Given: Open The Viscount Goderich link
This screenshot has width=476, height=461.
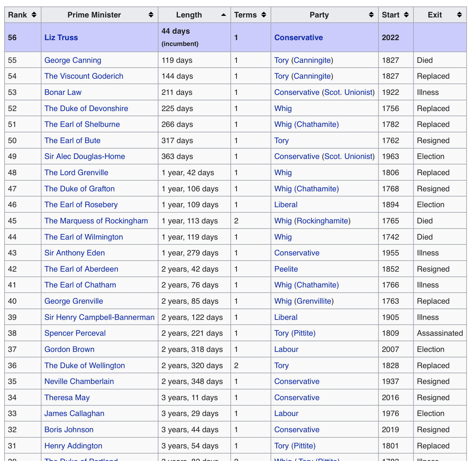Looking at the screenshot, I should click(84, 76).
